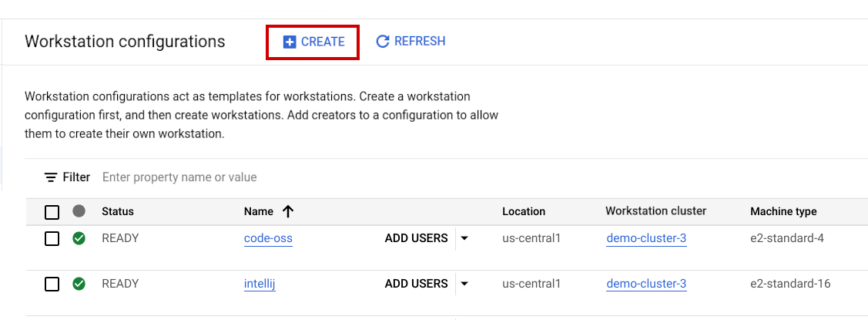The height and width of the screenshot is (320, 868).
Task: Click the gray status circle in header
Action: [x=79, y=211]
